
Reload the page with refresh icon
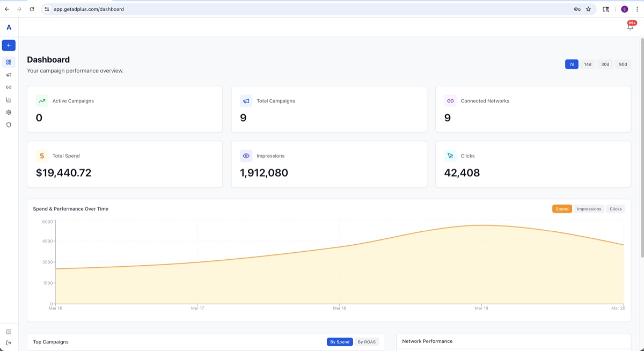click(x=32, y=9)
